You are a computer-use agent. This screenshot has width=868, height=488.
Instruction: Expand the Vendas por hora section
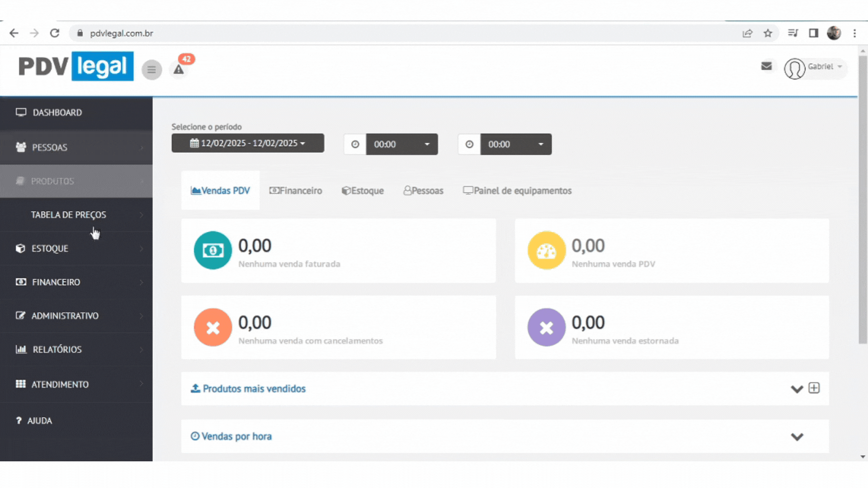pos(797,437)
